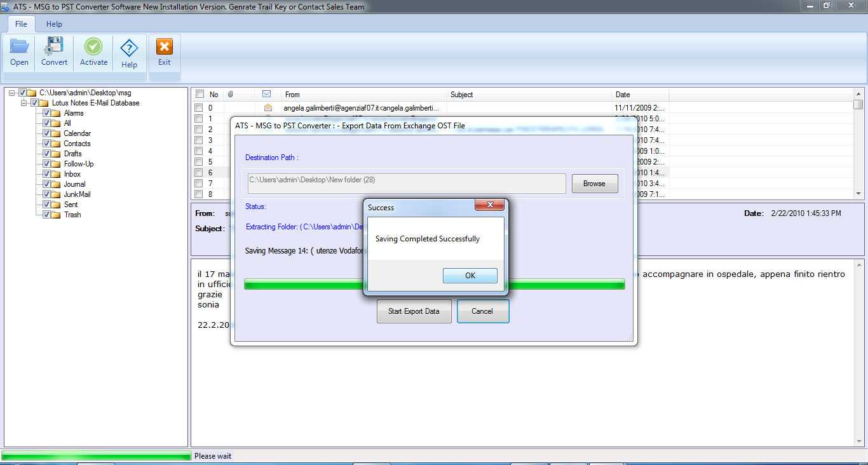Check the select-all checkbox in list header
The width and height of the screenshot is (868, 465).
pos(200,94)
